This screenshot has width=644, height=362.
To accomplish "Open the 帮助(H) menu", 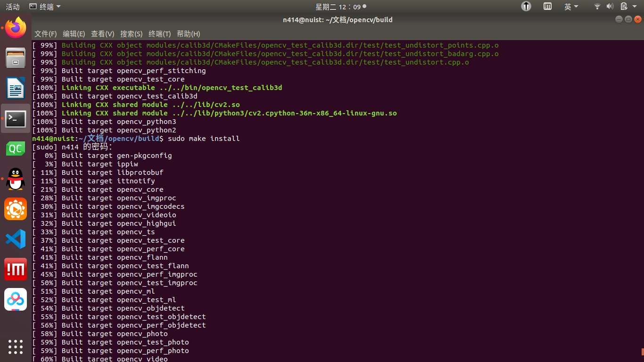I will pyautogui.click(x=189, y=34).
